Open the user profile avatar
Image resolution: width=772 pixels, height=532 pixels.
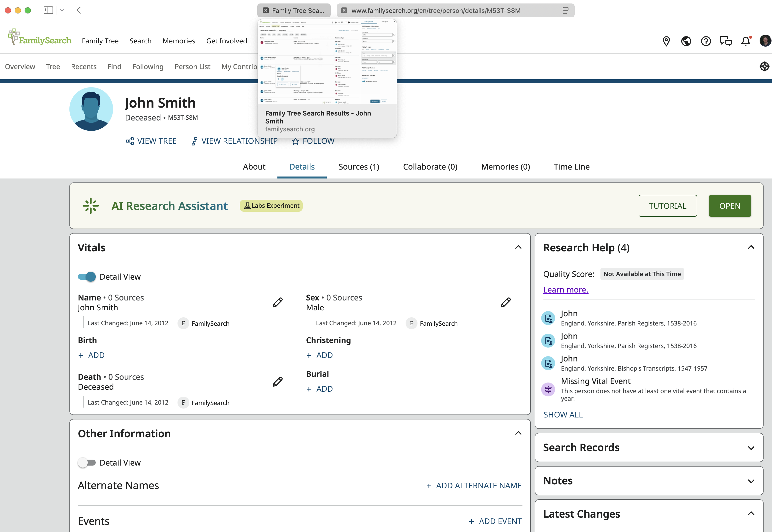tap(765, 41)
